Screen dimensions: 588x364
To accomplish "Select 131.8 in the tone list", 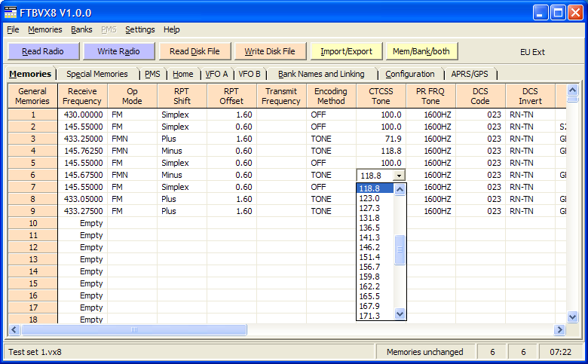I will point(369,219).
